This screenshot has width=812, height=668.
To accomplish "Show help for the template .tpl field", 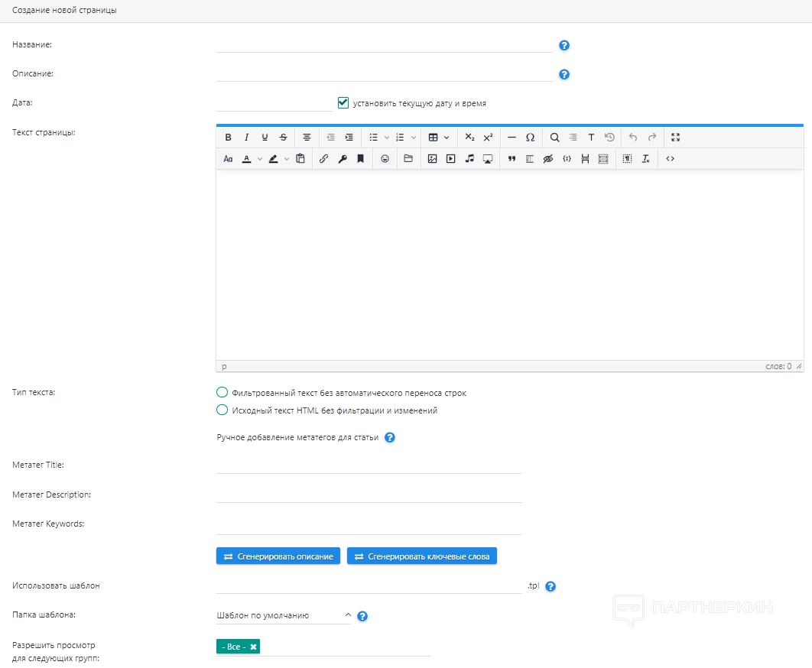I will coord(551,586).
